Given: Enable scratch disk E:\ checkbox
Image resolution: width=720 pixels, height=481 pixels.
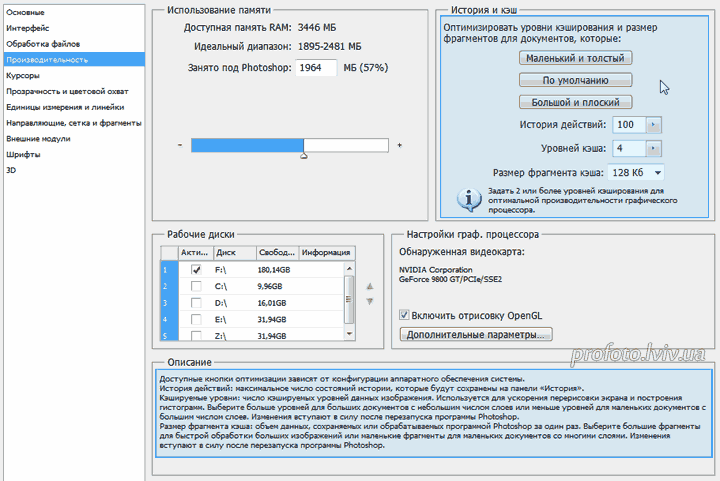Looking at the screenshot, I should (x=196, y=319).
